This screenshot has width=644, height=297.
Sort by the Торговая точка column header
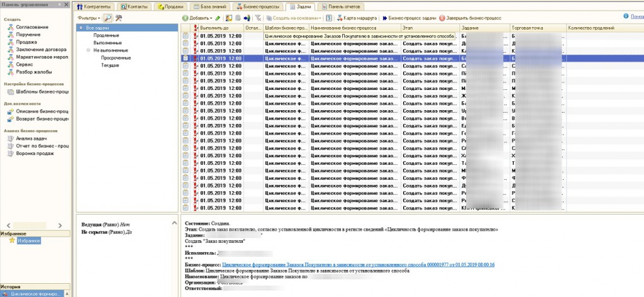point(538,28)
